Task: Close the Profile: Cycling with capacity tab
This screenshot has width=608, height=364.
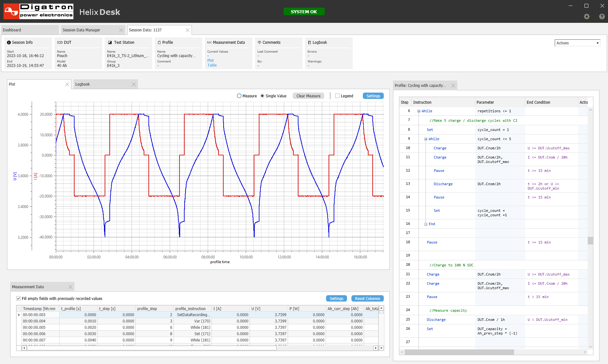Action: coord(453,86)
